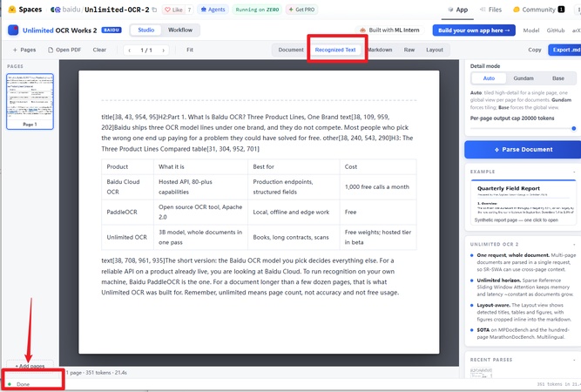Open the Community tab
Viewport: 581px width, 392px height.
click(x=539, y=10)
